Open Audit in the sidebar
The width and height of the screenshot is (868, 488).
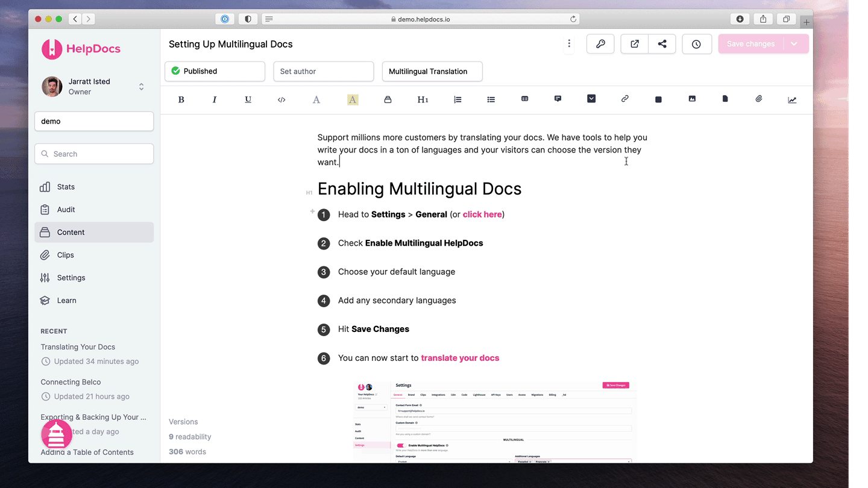94,210
